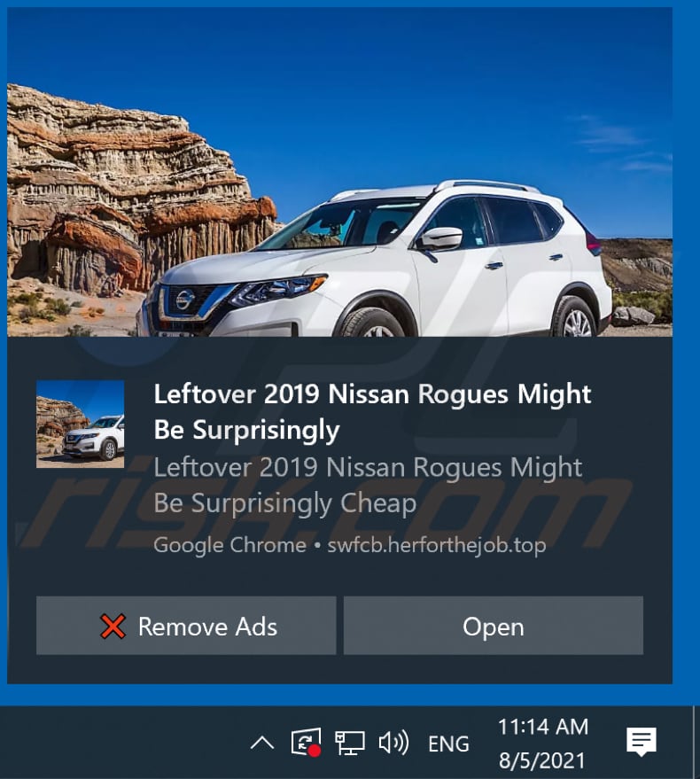Screen dimensions: 700x779
Task: Click the Open button on the notification
Action: tap(494, 626)
